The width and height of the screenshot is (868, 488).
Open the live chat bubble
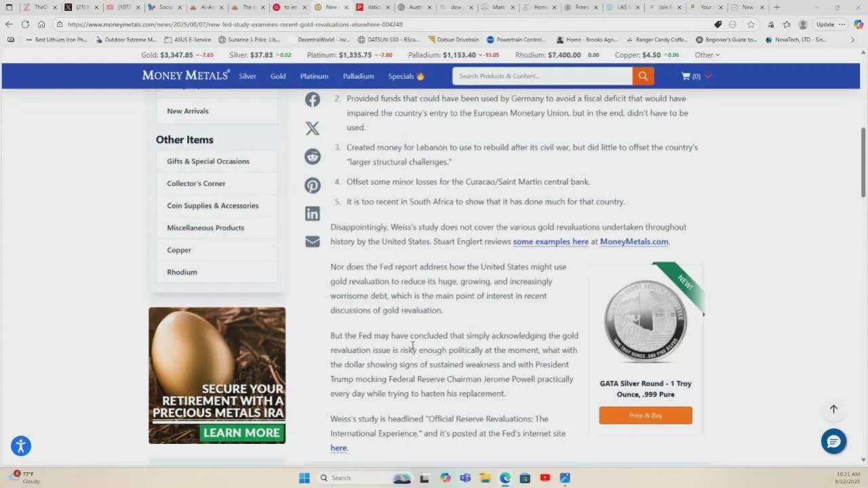click(833, 441)
